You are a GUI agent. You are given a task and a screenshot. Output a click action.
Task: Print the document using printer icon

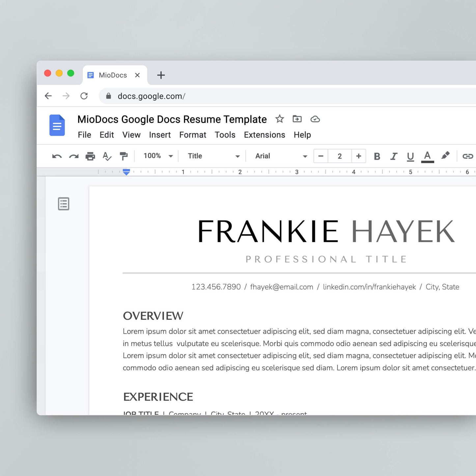tap(90, 156)
